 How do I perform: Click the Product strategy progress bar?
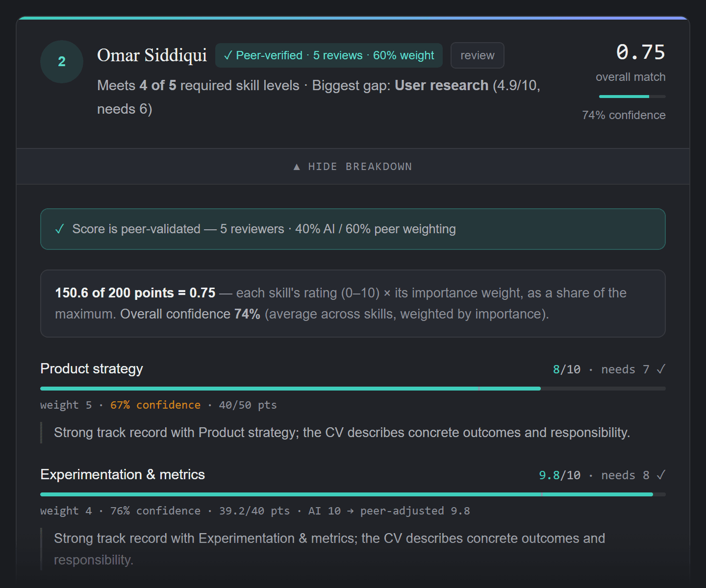(353, 389)
